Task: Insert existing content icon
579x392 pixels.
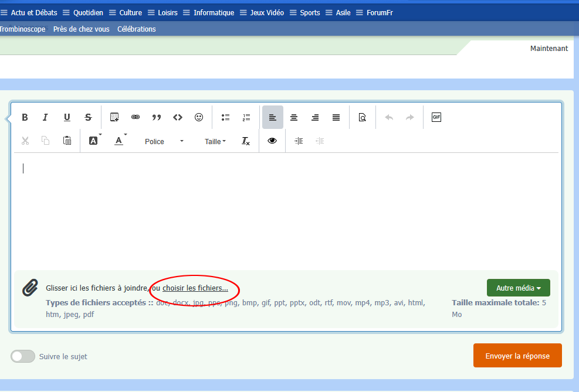Action: [x=114, y=117]
